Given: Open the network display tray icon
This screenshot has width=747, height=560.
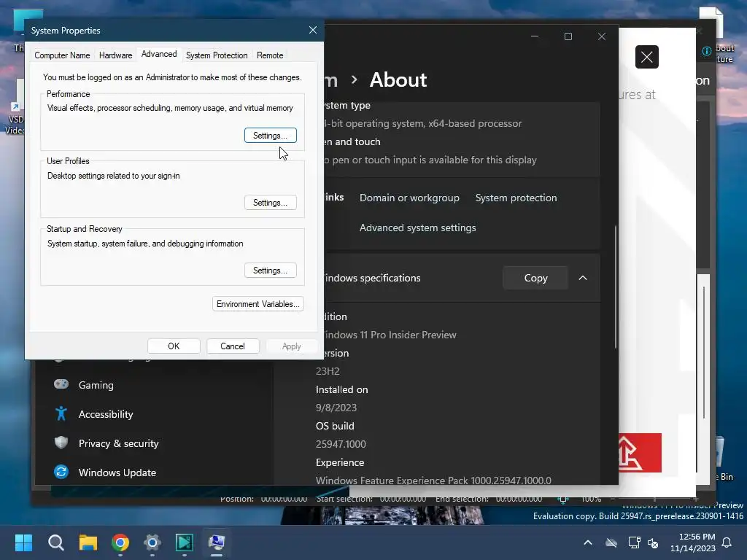Looking at the screenshot, I should click(634, 542).
